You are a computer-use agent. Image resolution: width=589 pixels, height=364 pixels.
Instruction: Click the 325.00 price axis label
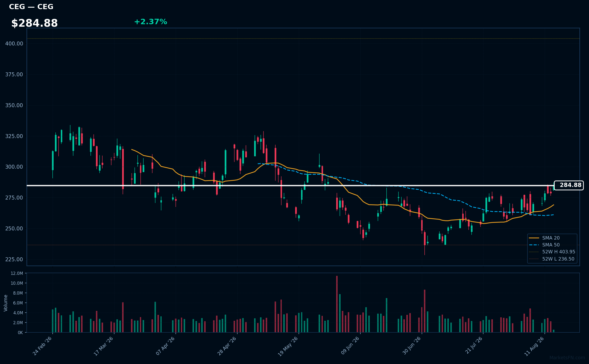(x=14, y=136)
